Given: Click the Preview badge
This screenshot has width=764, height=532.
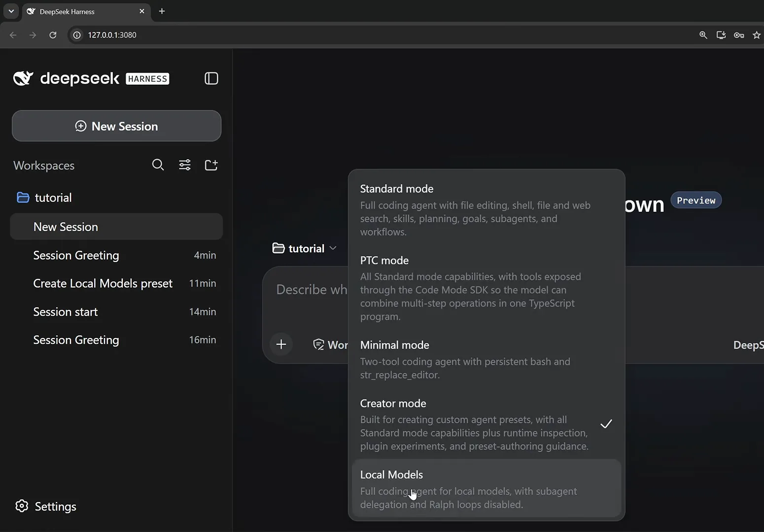Looking at the screenshot, I should pos(696,200).
